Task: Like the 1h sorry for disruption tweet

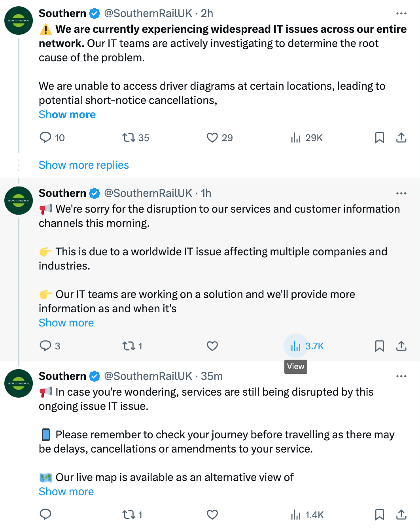Action: pyautogui.click(x=212, y=346)
